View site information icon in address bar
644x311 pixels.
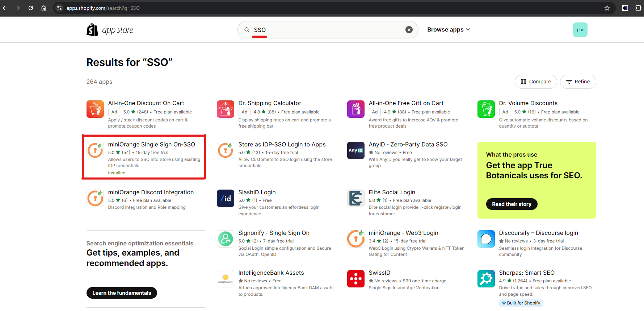click(x=59, y=8)
